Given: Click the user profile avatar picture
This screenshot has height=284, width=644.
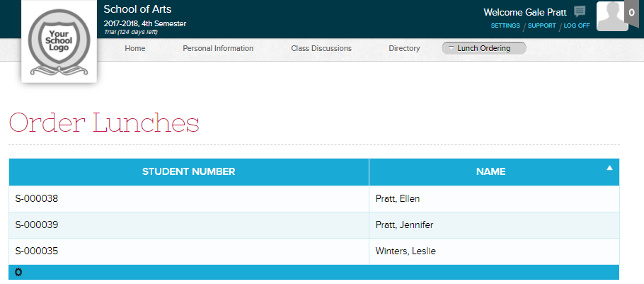Looking at the screenshot, I should [612, 16].
